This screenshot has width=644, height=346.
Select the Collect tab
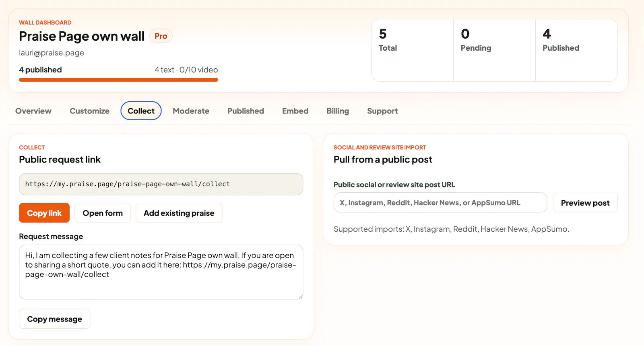click(x=141, y=111)
